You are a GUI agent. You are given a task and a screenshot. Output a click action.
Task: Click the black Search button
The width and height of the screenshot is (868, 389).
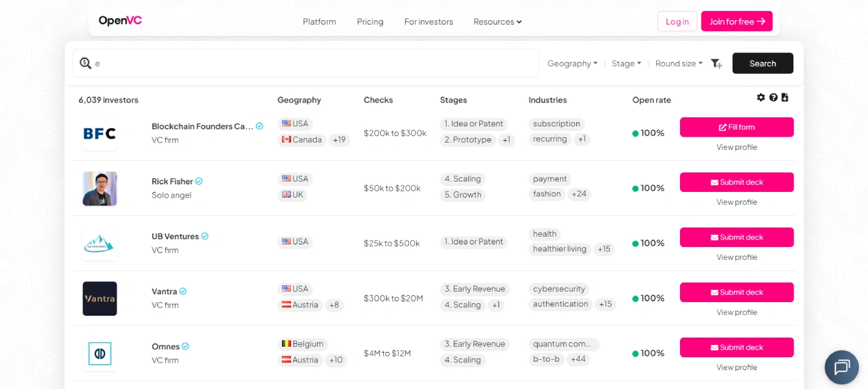pos(763,64)
